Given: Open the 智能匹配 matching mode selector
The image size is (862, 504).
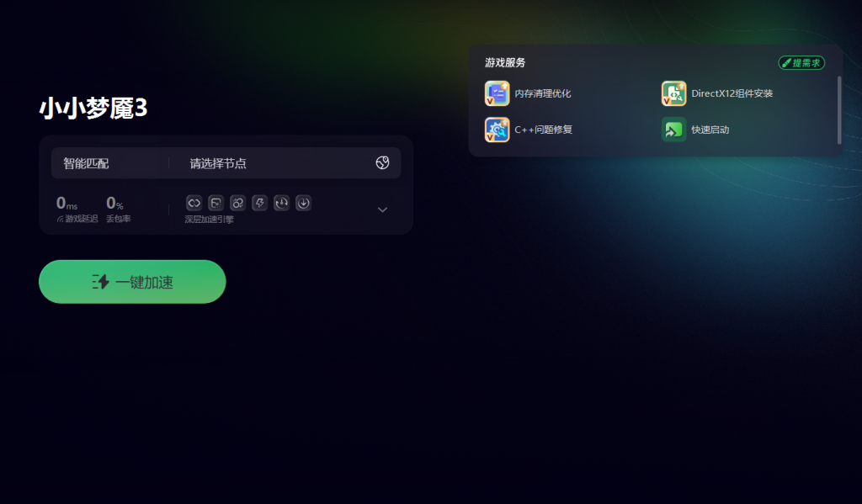Looking at the screenshot, I should point(86,163).
